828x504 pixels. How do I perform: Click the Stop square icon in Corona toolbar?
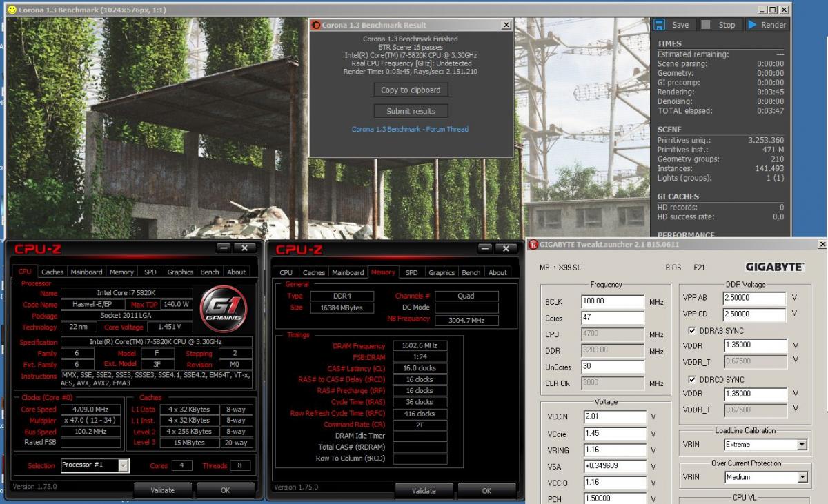click(x=706, y=25)
